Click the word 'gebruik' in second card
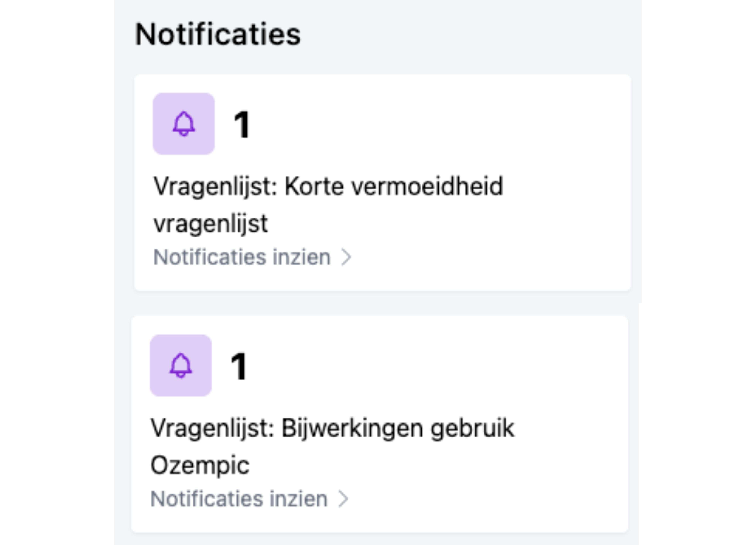This screenshot has width=756, height=545. tap(472, 428)
